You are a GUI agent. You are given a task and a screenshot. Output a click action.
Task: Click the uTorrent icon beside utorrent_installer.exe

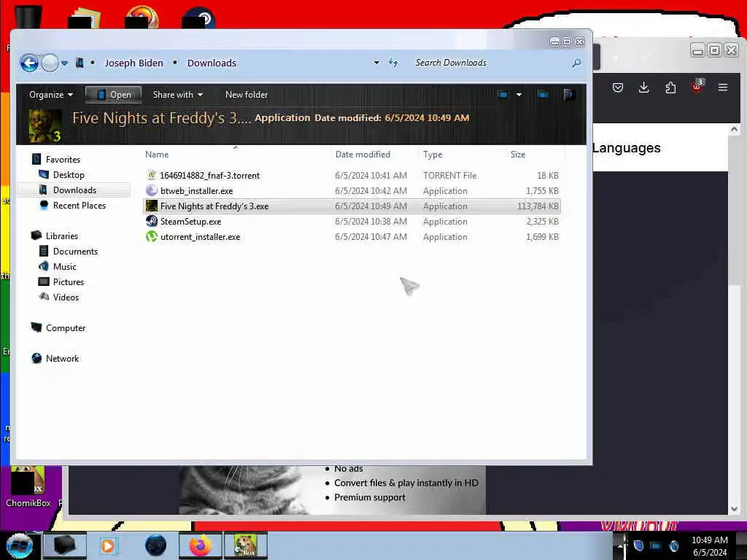point(152,236)
